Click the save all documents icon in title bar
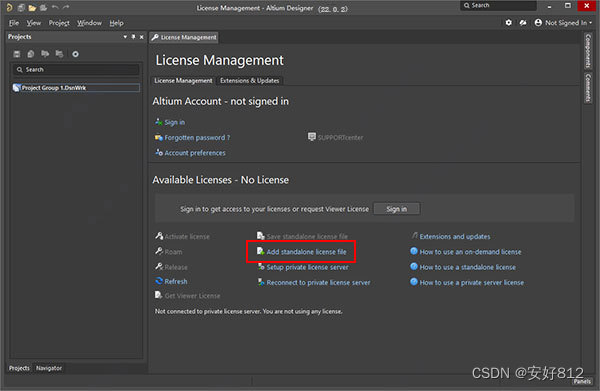This screenshot has height=391, width=600. click(21, 8)
